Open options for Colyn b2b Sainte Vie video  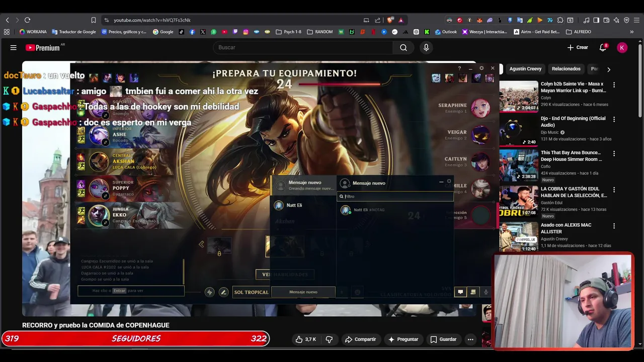coord(614,85)
